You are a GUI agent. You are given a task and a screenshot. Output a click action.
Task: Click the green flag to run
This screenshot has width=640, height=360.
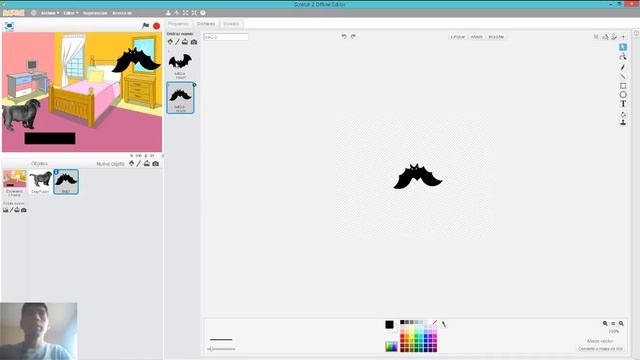click(146, 26)
